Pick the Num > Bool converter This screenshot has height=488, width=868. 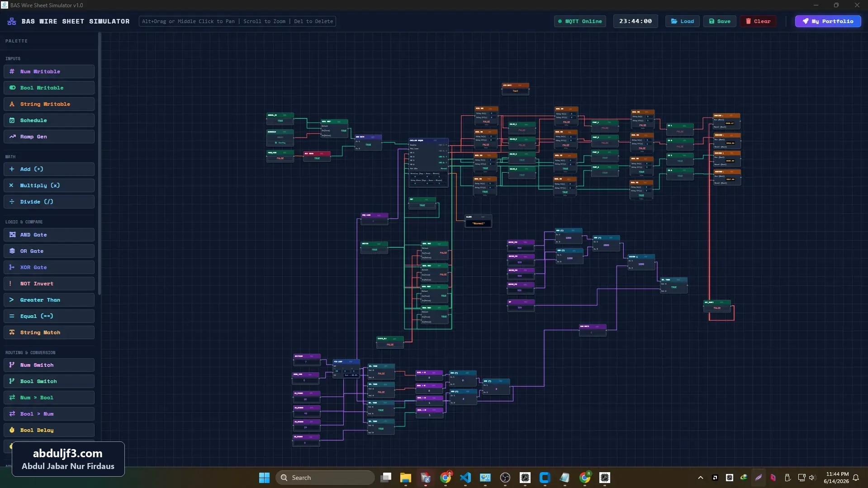pyautogui.click(x=49, y=398)
